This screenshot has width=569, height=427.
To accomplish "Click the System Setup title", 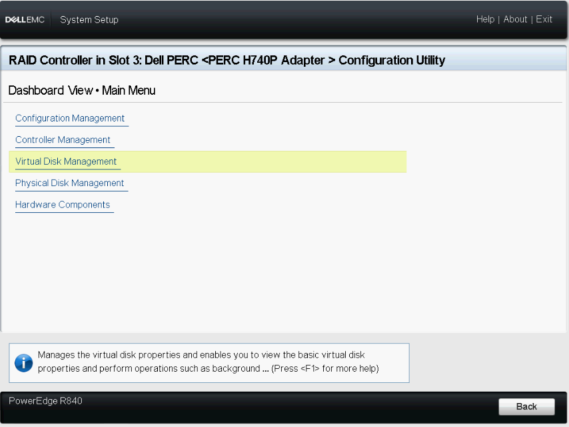I will (x=89, y=20).
